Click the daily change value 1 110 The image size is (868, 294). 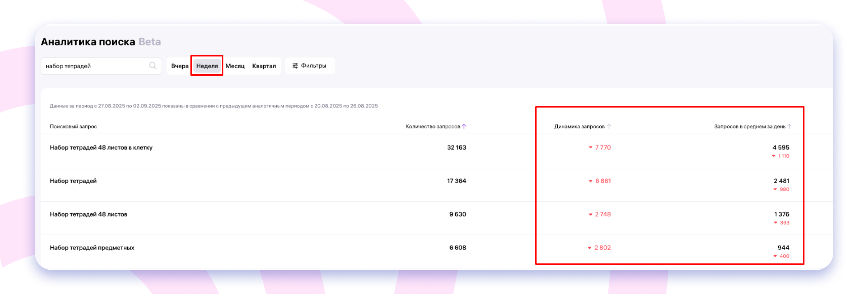click(x=784, y=156)
